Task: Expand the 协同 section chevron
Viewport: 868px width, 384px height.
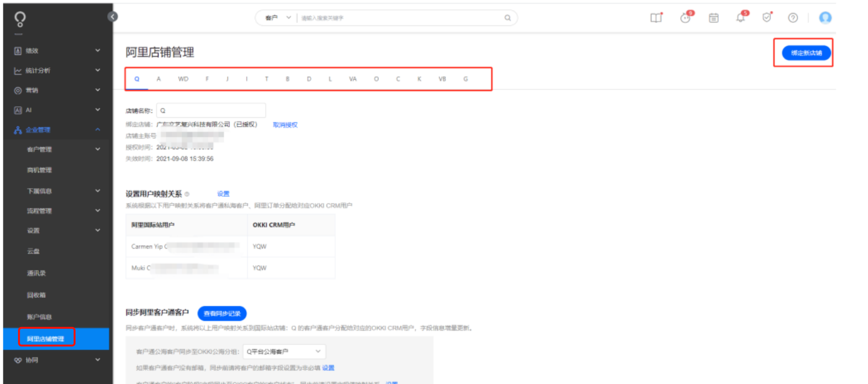Action: (x=97, y=359)
